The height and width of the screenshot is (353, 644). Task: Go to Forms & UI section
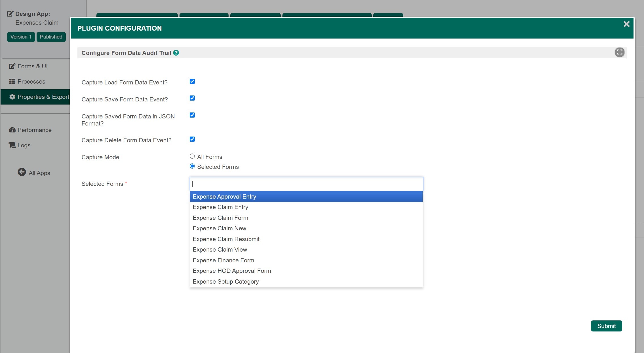tap(32, 66)
